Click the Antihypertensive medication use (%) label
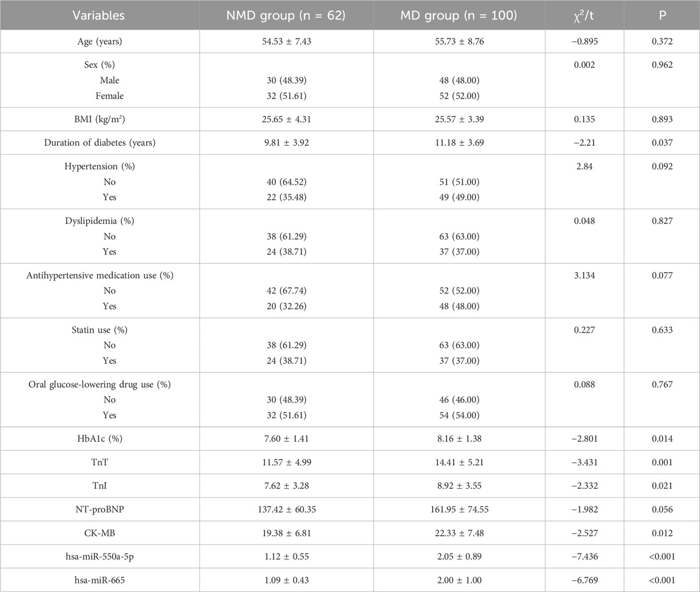 tap(100, 275)
